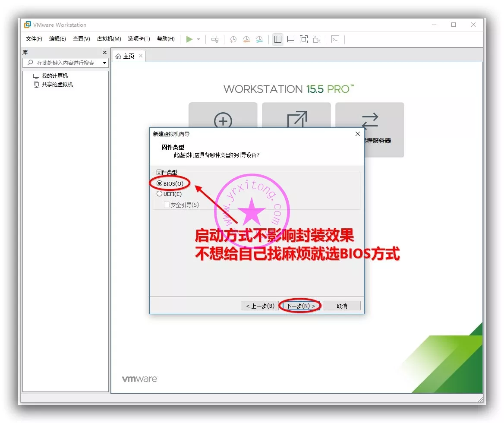
Task: Open the library search dropdown arrow
Action: 104,63
